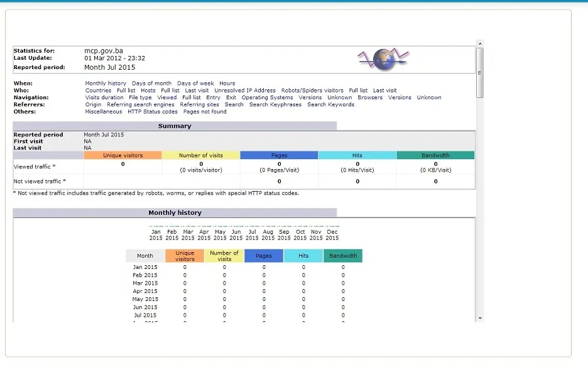View Referring search engines
The image size is (588, 367).
click(141, 105)
